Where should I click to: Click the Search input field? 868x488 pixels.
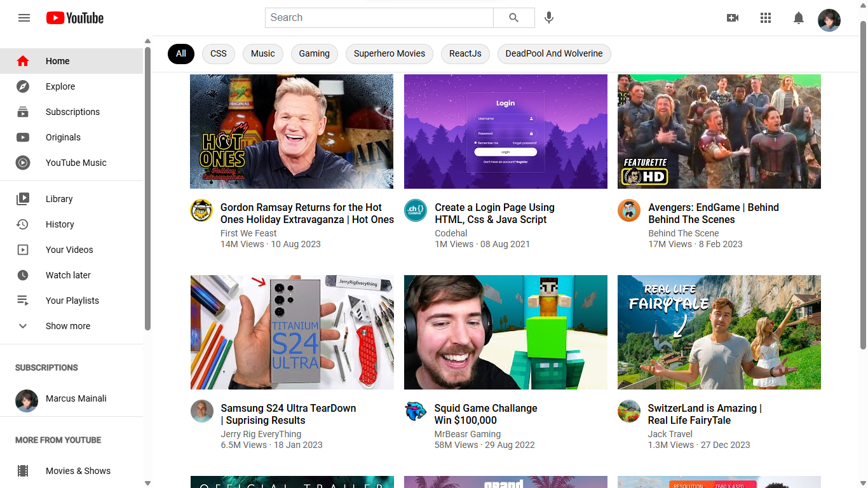(379, 18)
